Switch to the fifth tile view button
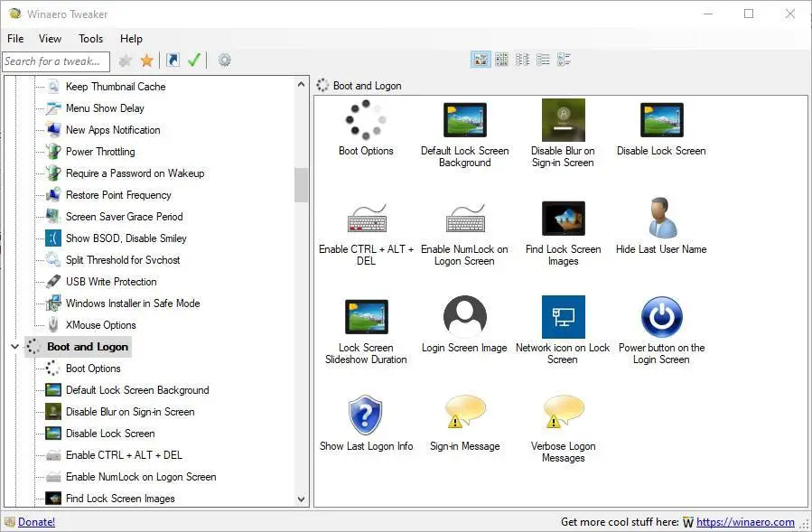Screen dimensions: 812x532 tap(564, 60)
